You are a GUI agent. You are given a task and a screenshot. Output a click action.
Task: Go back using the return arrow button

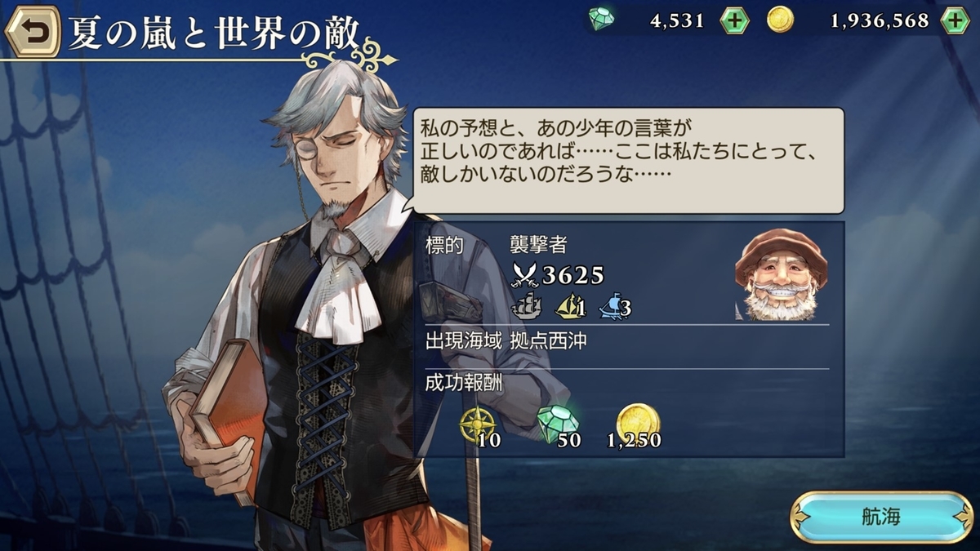pyautogui.click(x=32, y=32)
